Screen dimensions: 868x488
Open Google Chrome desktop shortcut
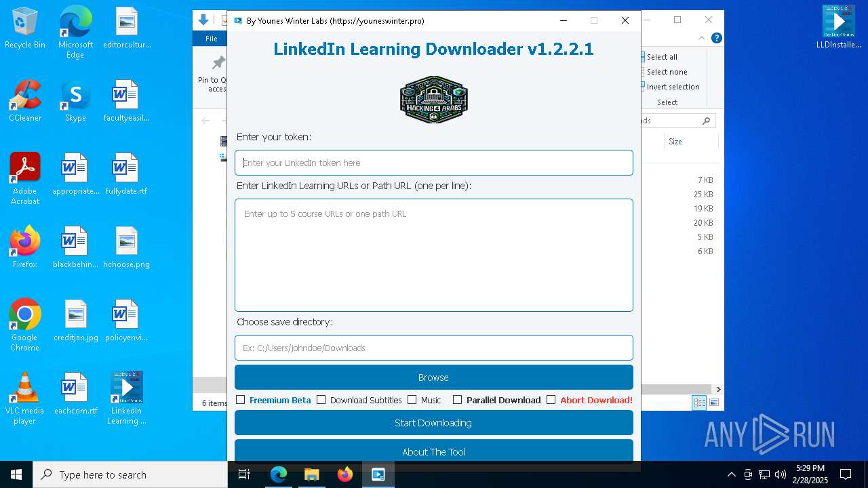pos(25,325)
